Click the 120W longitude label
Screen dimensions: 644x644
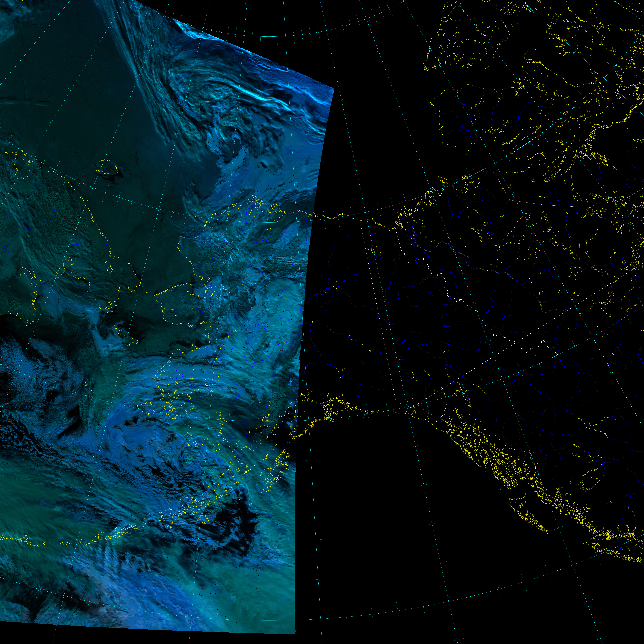403,1
